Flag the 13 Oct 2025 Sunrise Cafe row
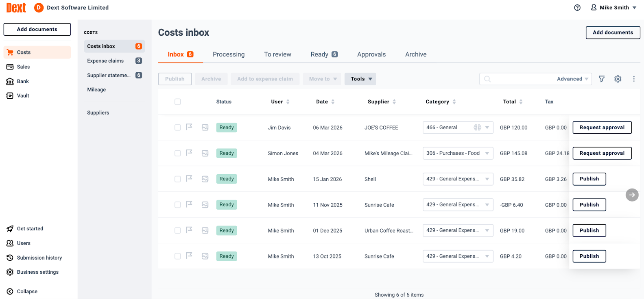644x299 pixels. tap(189, 256)
